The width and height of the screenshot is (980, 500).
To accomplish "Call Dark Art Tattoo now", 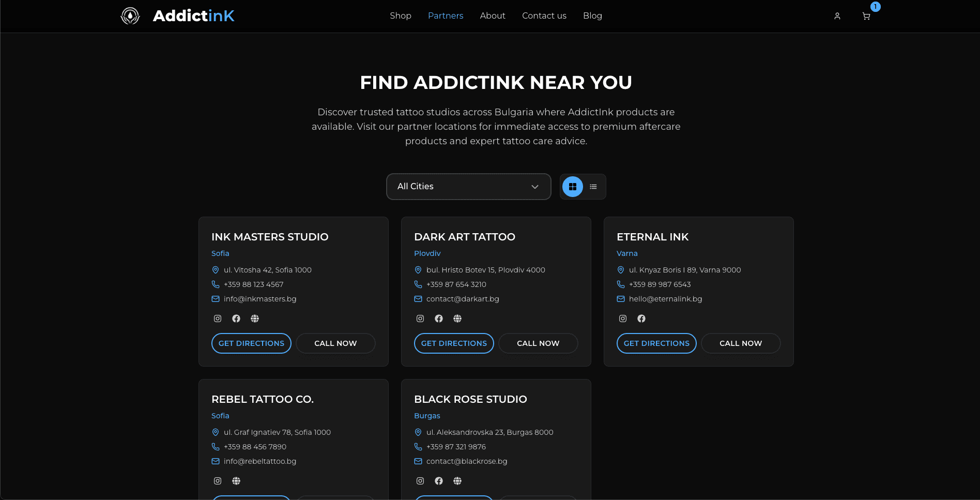I will coord(538,343).
